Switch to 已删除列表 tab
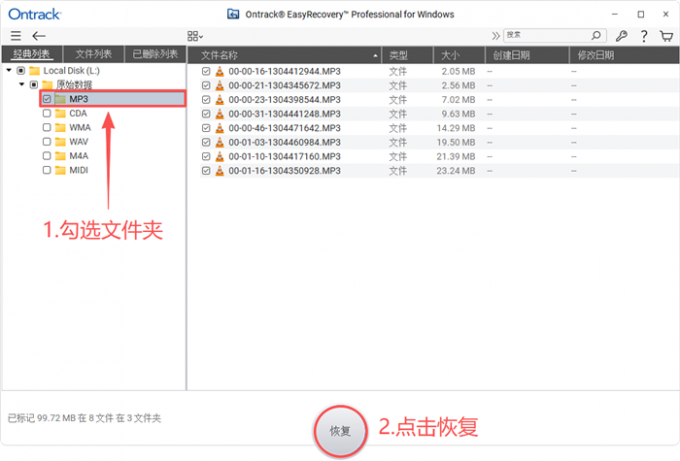 click(155, 55)
